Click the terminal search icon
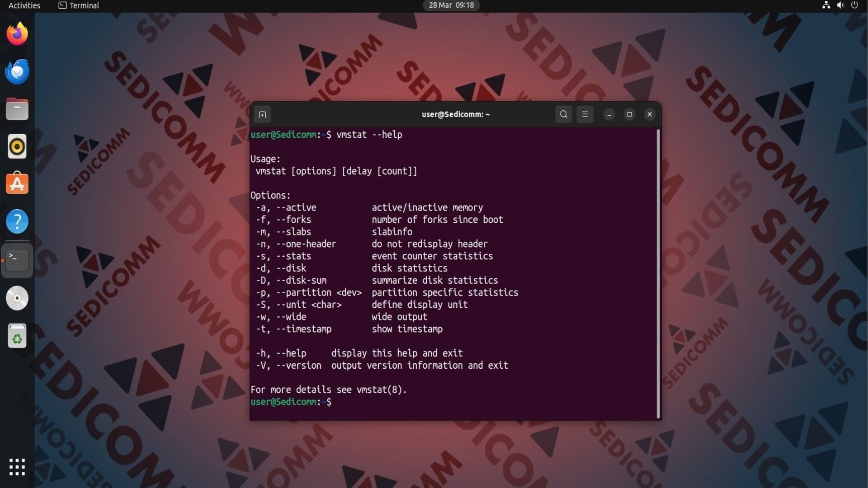This screenshot has width=868, height=488. pos(563,114)
